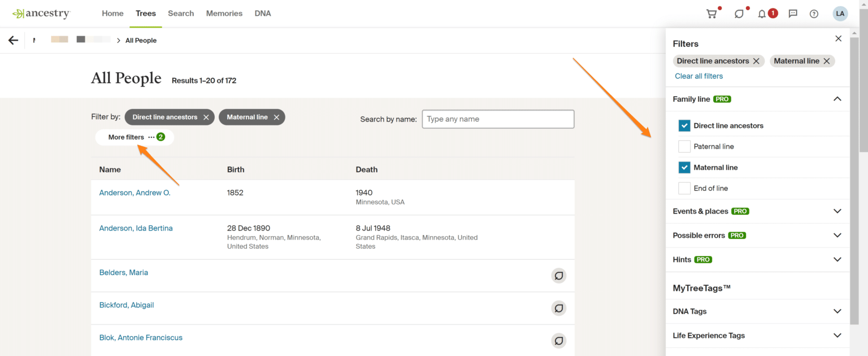The width and height of the screenshot is (868, 356).
Task: Click the help question mark icon
Action: (814, 14)
